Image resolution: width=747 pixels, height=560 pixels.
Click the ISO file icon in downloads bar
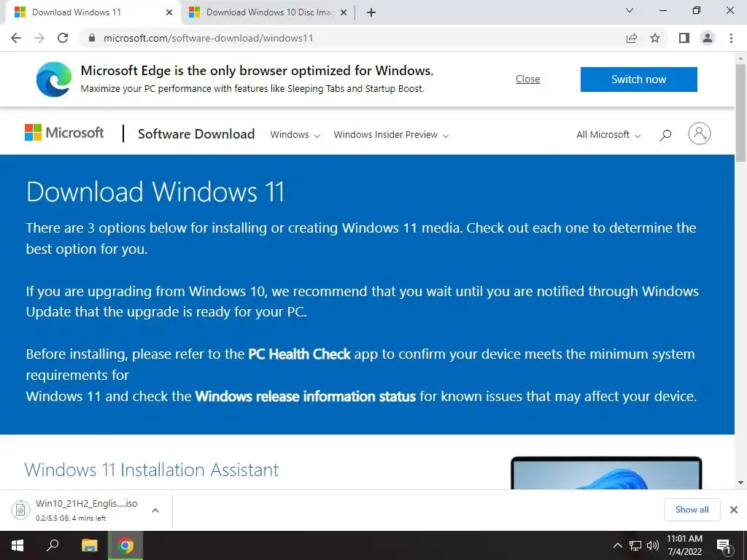click(x=20, y=510)
